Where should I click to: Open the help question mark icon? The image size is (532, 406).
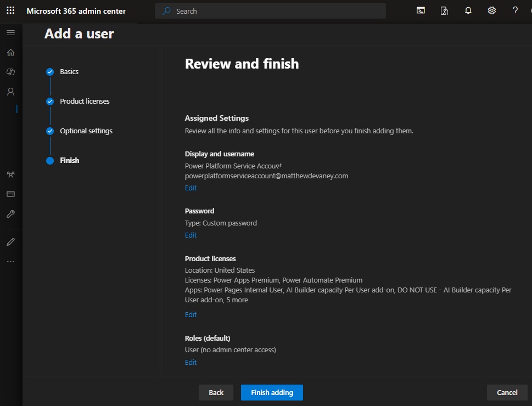point(515,10)
